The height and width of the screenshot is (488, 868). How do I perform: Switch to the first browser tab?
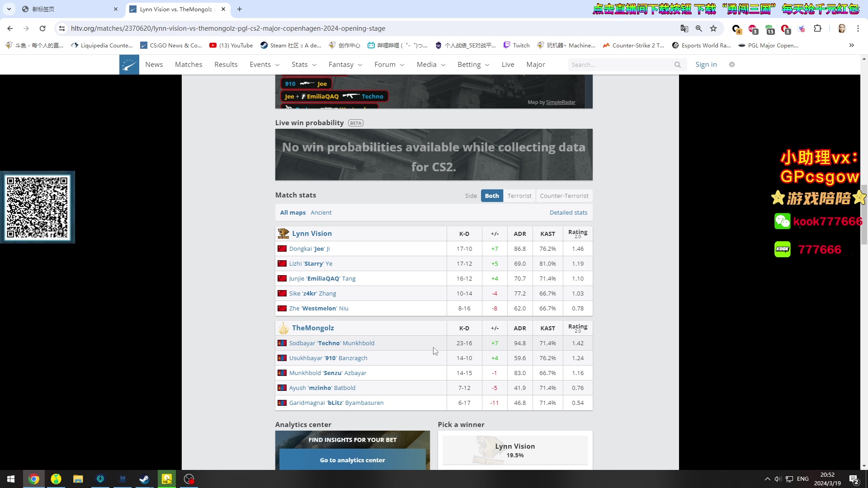70,9
